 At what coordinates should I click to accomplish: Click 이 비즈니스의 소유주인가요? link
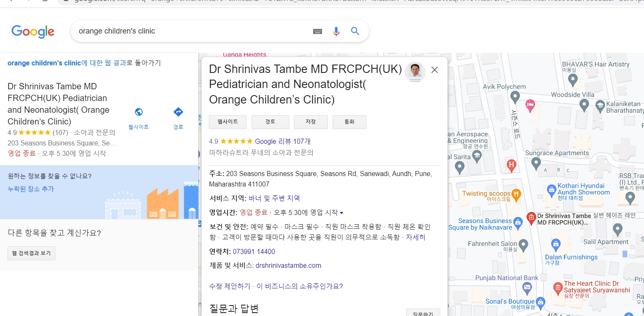pos(300,286)
